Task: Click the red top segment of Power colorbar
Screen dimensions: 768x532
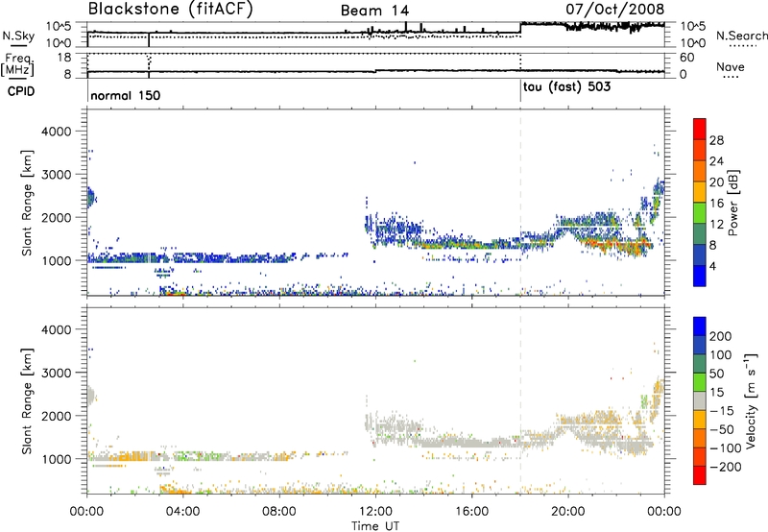Action: pos(700,129)
